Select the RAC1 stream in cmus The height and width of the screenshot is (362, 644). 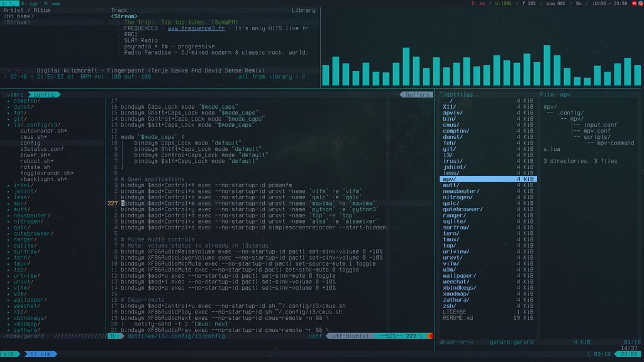[131, 35]
